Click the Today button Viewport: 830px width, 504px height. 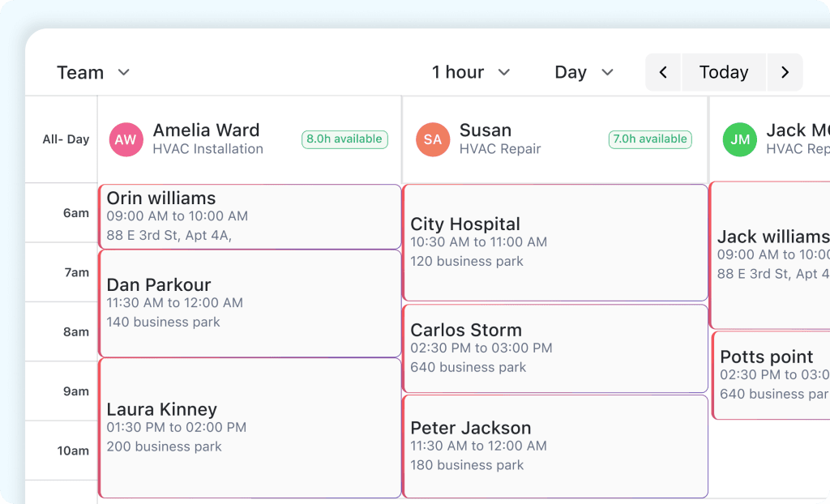coord(724,72)
